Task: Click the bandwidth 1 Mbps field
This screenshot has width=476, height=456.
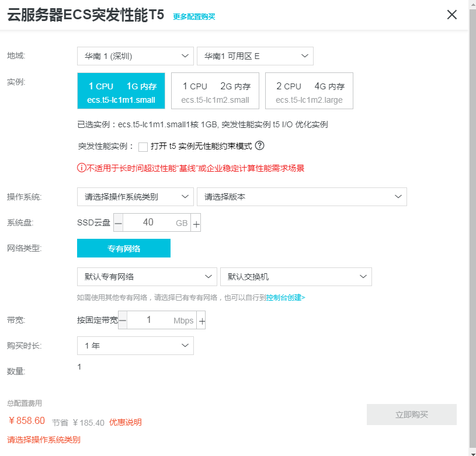Action: point(162,320)
